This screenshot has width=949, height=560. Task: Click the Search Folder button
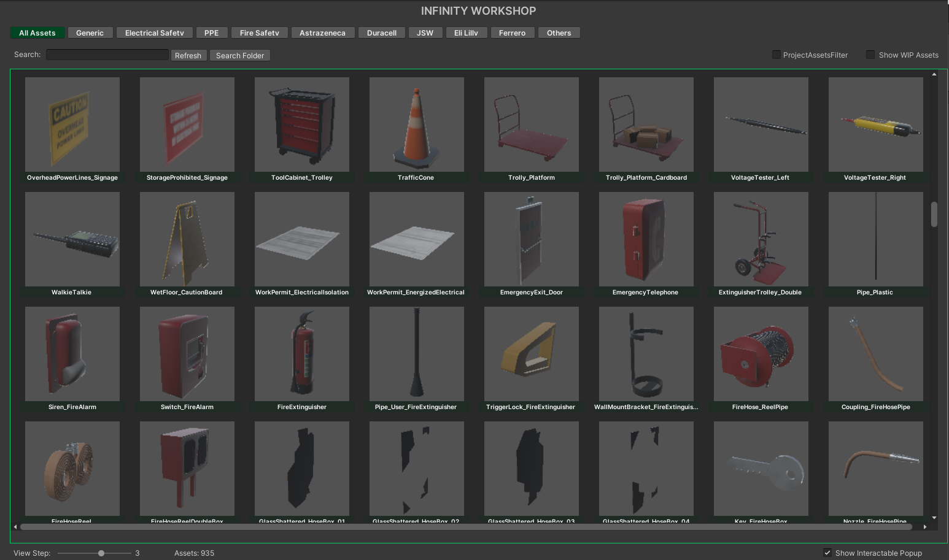(240, 55)
